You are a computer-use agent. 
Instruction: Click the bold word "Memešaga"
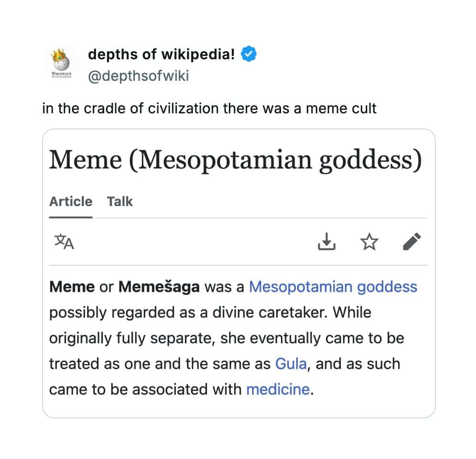159,287
